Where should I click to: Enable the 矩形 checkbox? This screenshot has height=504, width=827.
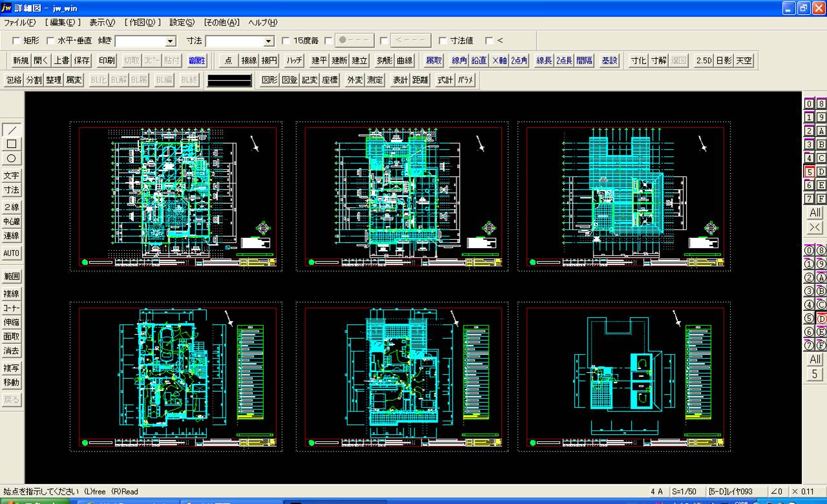16,41
